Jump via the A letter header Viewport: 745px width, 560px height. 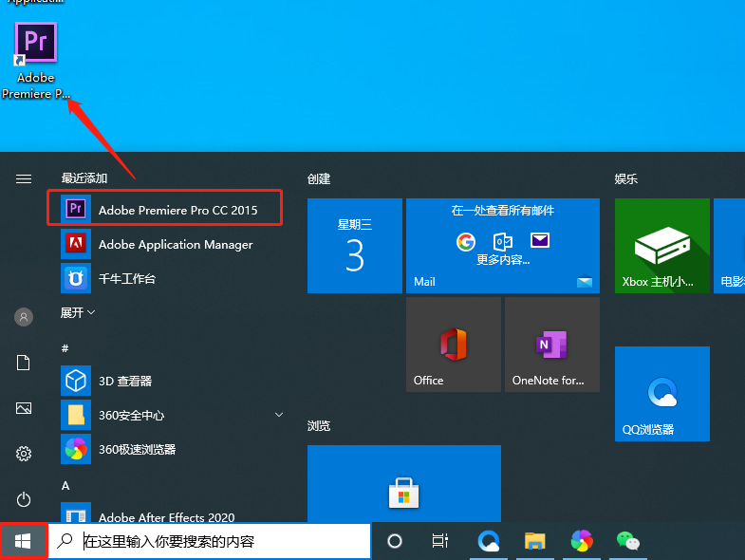coord(65,486)
